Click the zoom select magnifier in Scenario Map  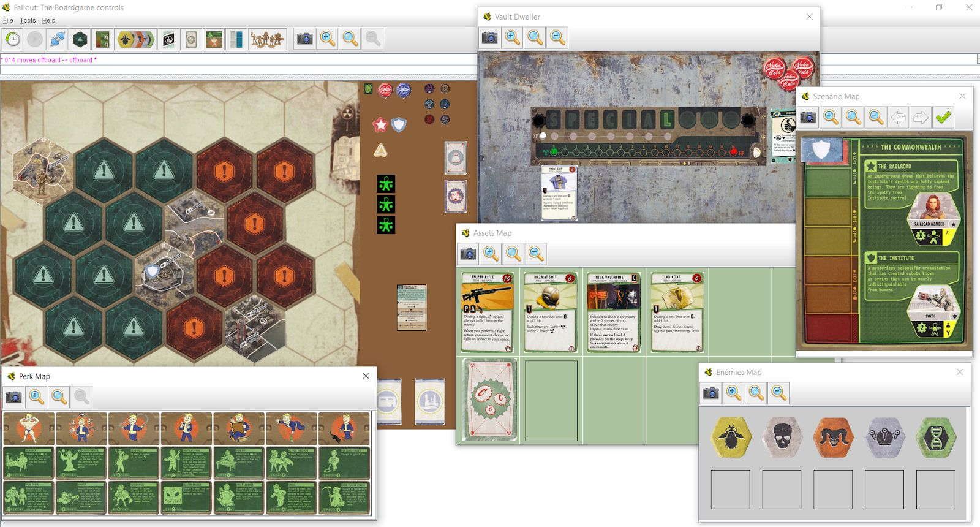pyautogui.click(x=853, y=117)
